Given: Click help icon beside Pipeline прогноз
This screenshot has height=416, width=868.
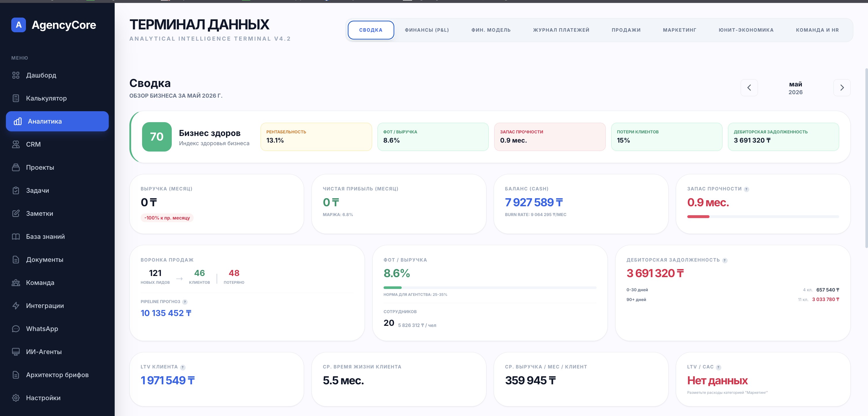Looking at the screenshot, I should click(x=185, y=302).
